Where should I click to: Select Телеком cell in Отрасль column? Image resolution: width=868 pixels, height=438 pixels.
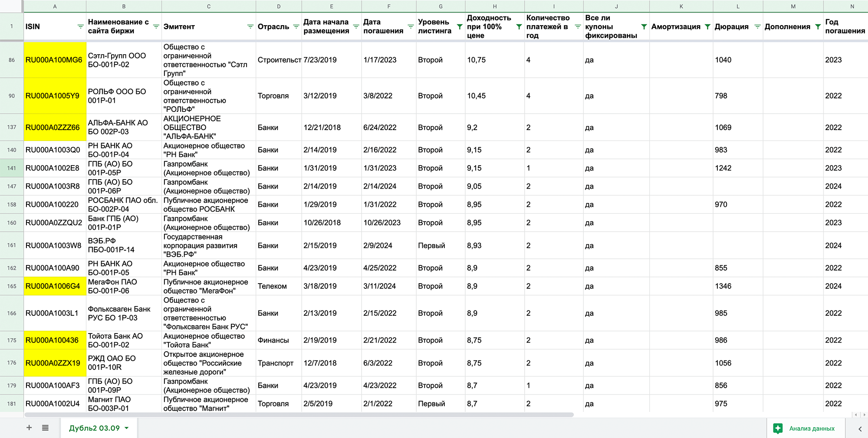(x=279, y=286)
